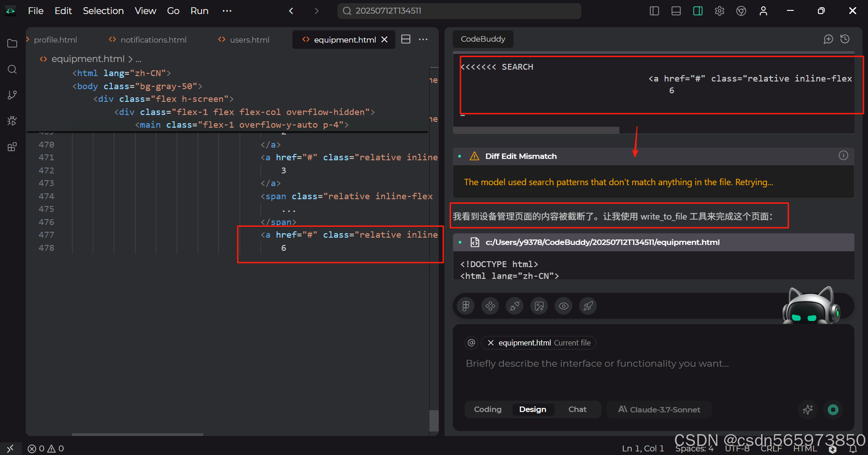Click the editor horizontal scrollbar
The height and width of the screenshot is (455, 868).
(138, 434)
